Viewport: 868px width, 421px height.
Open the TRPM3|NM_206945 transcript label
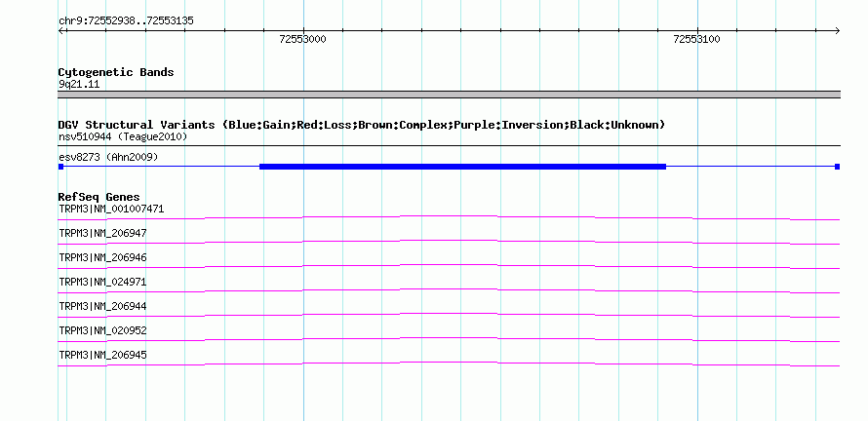click(x=102, y=355)
